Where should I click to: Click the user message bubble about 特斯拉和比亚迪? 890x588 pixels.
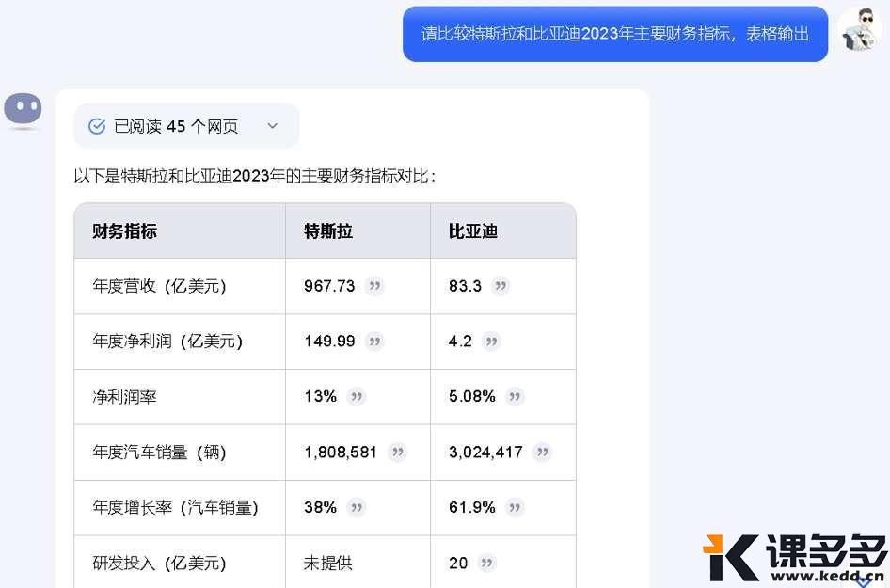click(x=615, y=34)
